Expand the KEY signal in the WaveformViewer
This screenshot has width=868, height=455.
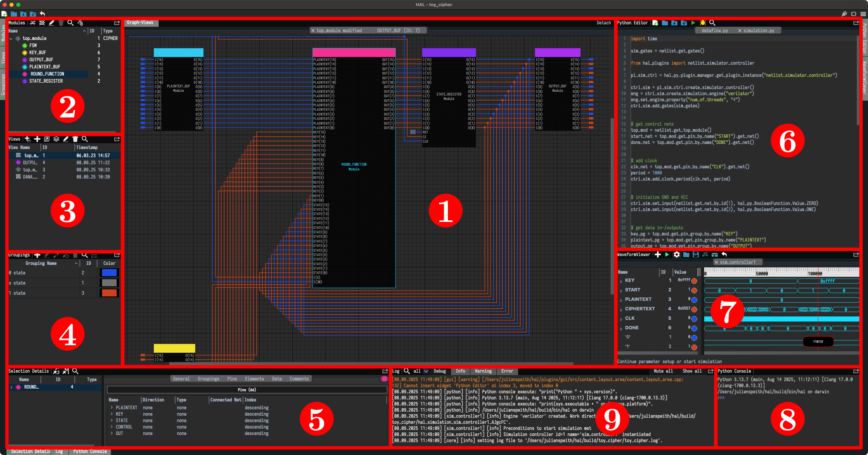(622, 280)
